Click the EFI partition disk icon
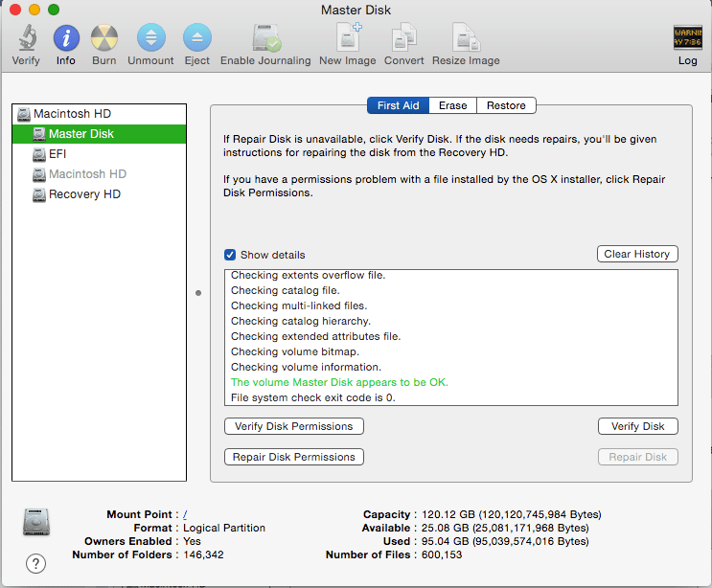The height and width of the screenshot is (588, 712). pos(39,154)
